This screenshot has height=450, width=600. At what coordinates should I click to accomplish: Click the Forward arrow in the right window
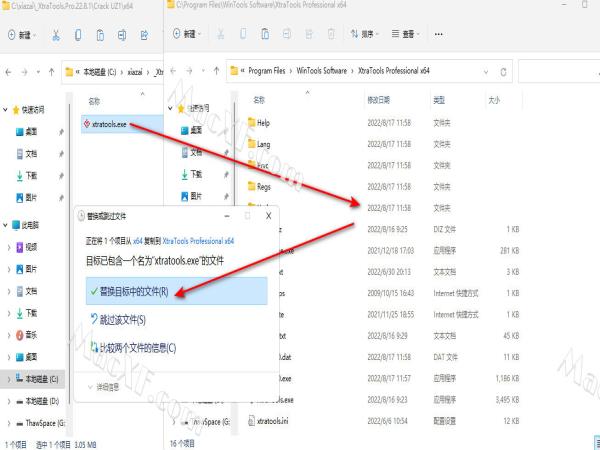[x=189, y=70]
